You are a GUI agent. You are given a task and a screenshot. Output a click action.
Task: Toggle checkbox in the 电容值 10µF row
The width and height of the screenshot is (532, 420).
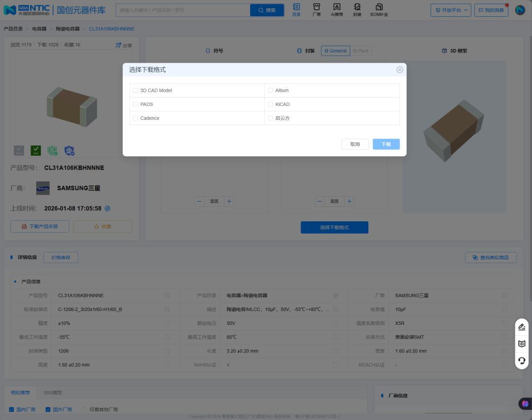(x=504, y=309)
